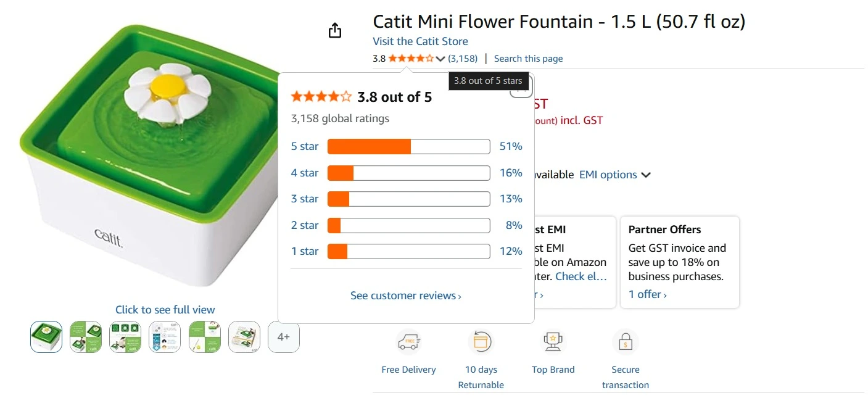
Task: Click Search this page link
Action: tap(528, 59)
